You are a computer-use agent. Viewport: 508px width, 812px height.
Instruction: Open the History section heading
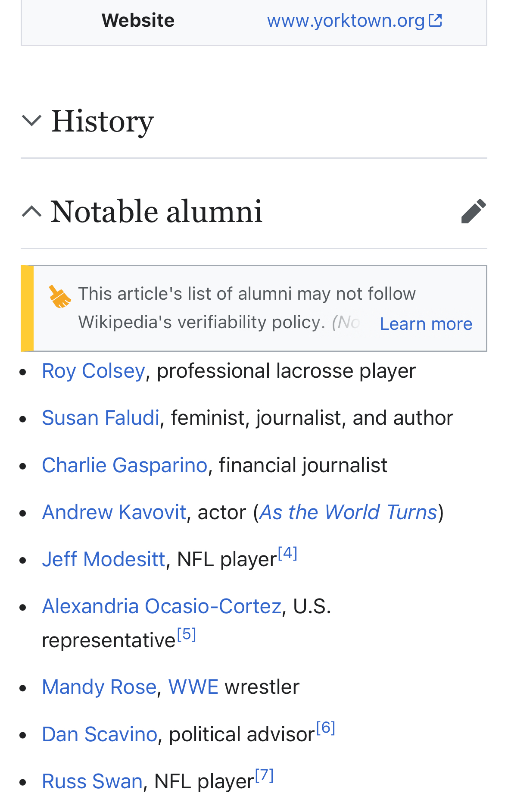(102, 121)
